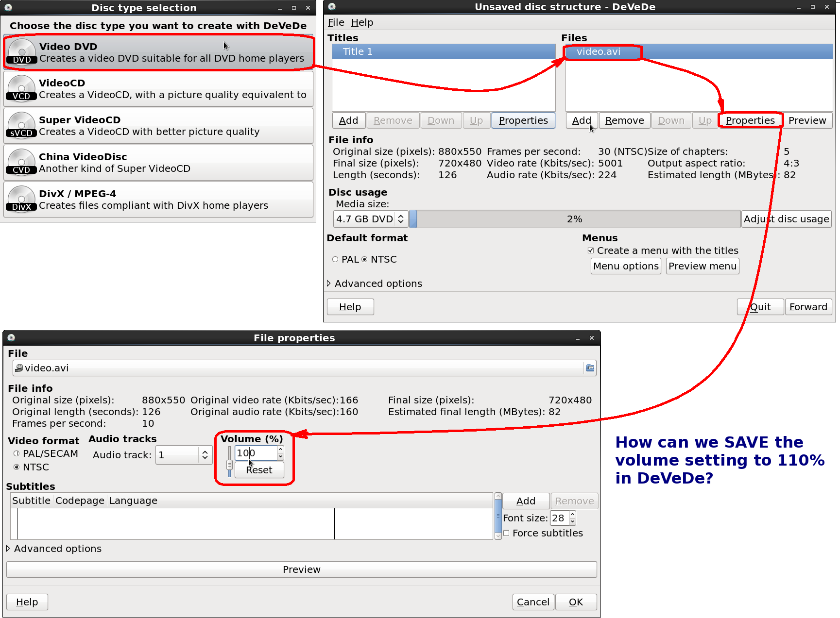This screenshot has width=840, height=618.
Task: Click the video.avi file path field
Action: click(298, 368)
